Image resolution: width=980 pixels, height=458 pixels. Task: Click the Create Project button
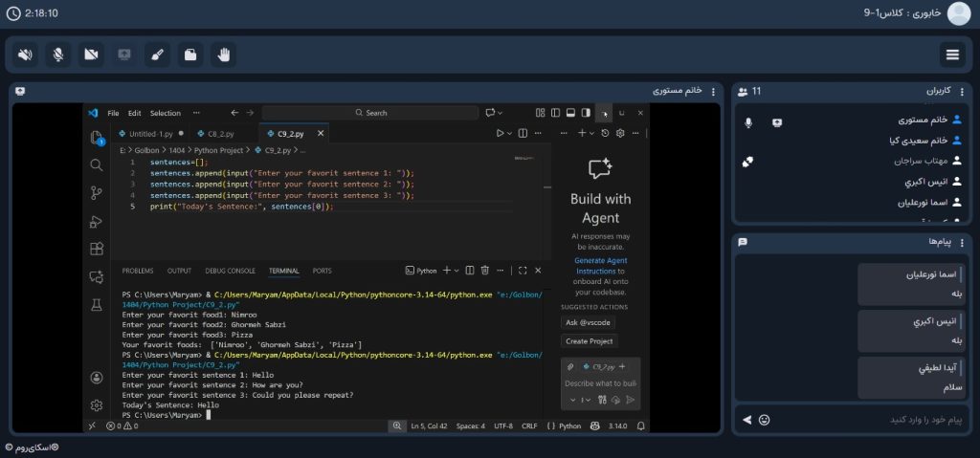point(590,341)
